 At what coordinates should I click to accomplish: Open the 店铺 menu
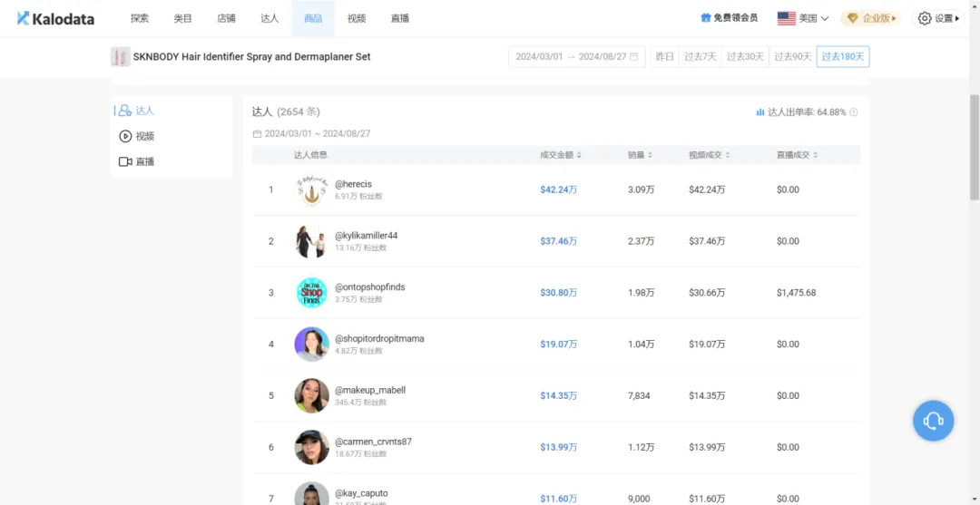226,19
